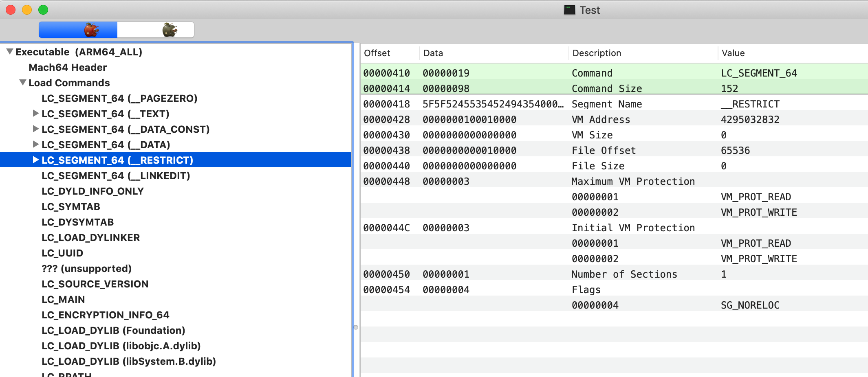Click the Data column header
The width and height of the screenshot is (868, 377).
click(x=494, y=53)
